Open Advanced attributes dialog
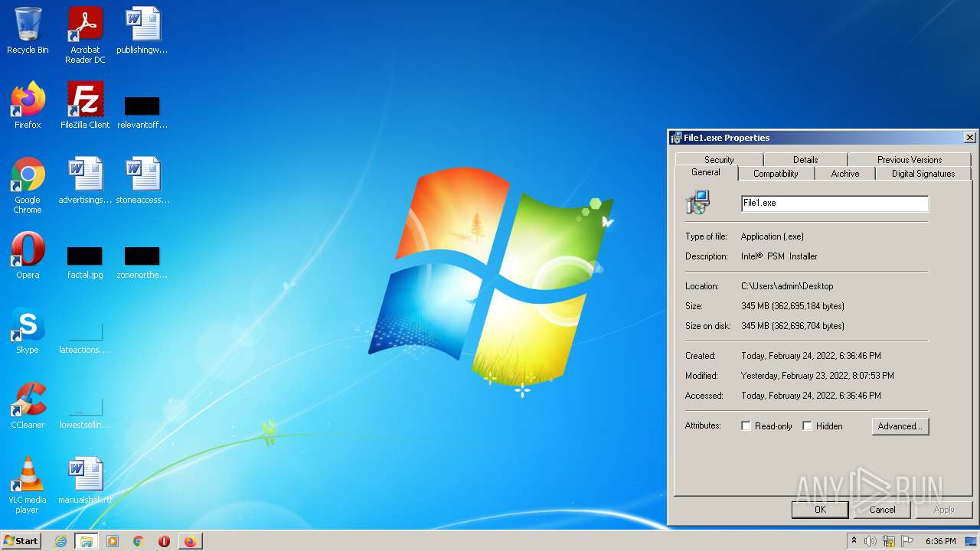Image resolution: width=980 pixels, height=551 pixels. pos(900,426)
